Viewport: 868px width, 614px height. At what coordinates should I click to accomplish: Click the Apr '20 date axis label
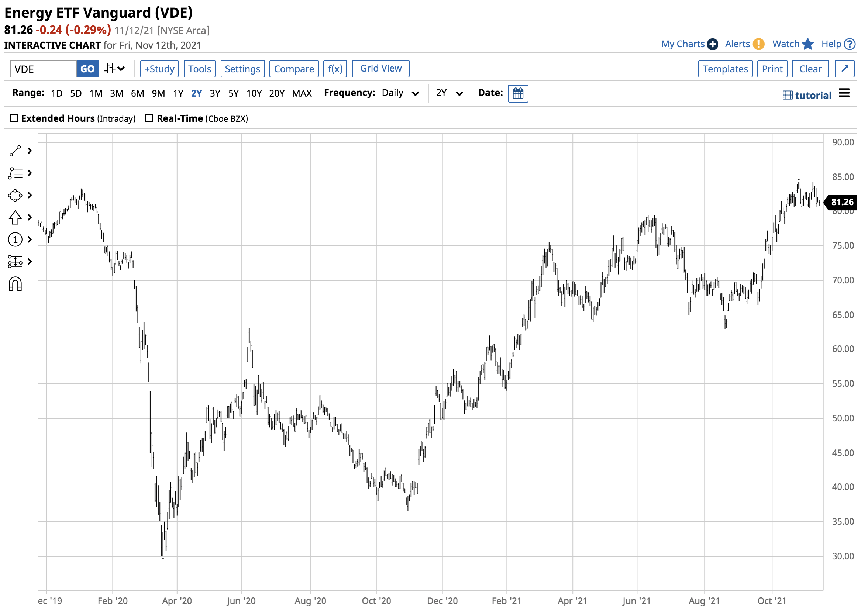coord(177,601)
